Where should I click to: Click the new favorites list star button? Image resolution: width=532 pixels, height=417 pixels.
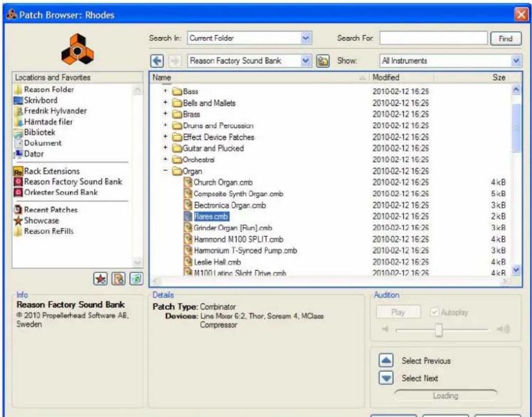point(100,278)
